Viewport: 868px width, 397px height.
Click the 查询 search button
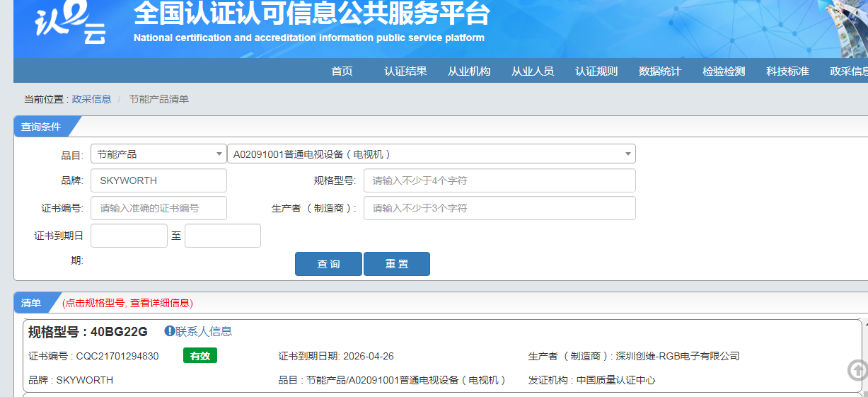(328, 264)
